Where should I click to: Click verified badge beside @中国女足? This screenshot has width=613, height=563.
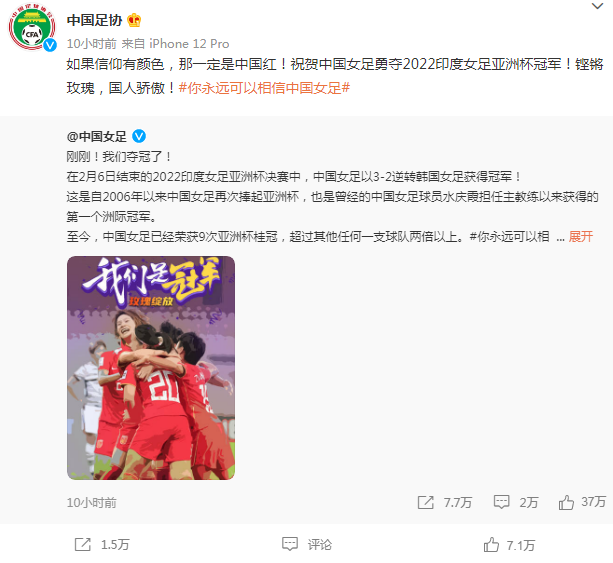tap(139, 136)
